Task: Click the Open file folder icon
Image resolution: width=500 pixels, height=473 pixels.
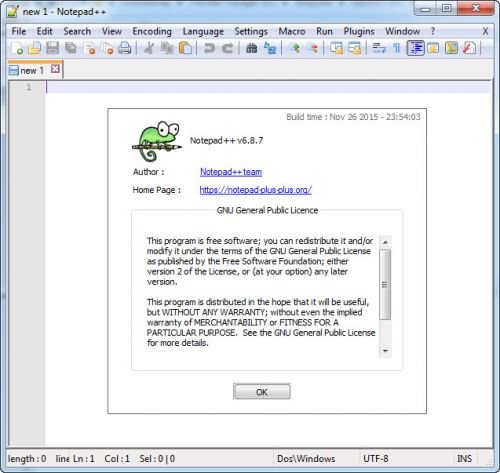Action: [34, 48]
